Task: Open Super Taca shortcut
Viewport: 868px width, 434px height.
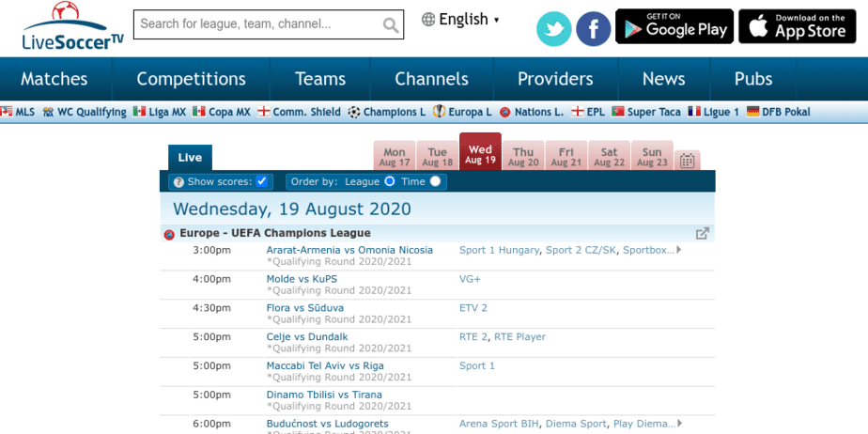Action: [646, 112]
